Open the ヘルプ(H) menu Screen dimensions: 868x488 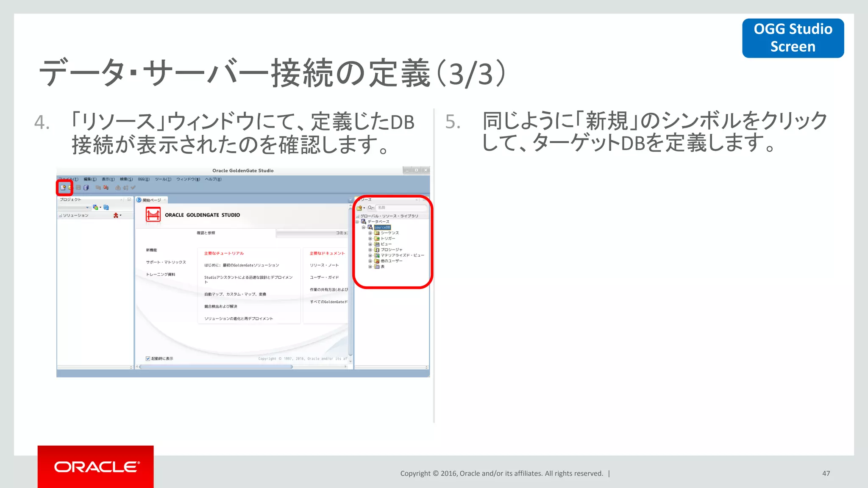pyautogui.click(x=213, y=179)
